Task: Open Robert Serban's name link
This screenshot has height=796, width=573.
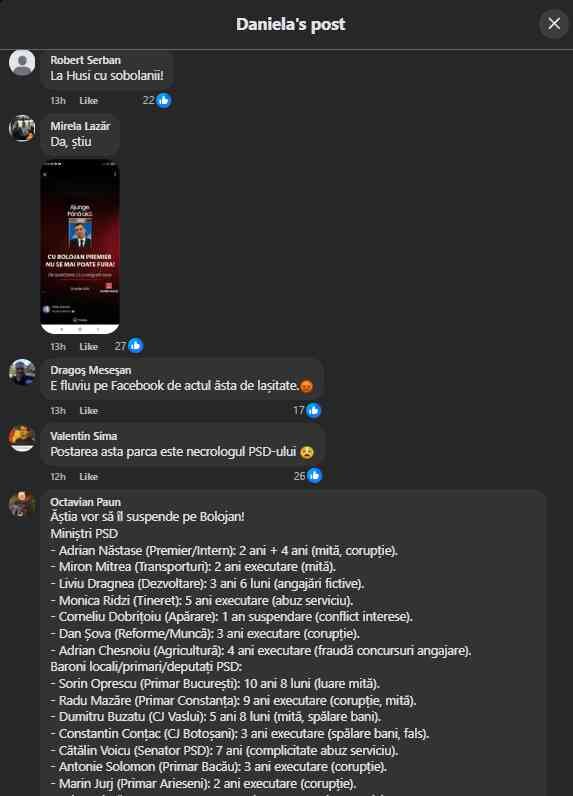Action: click(x=85, y=60)
